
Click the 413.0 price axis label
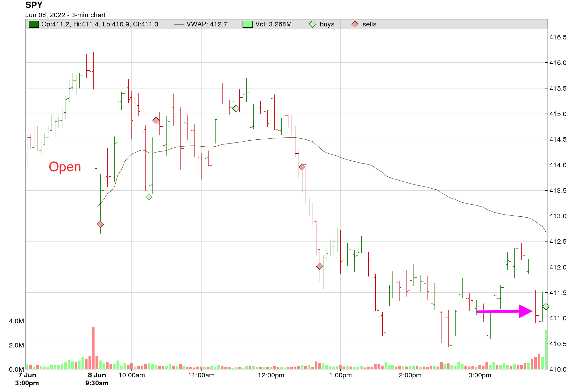558,216
